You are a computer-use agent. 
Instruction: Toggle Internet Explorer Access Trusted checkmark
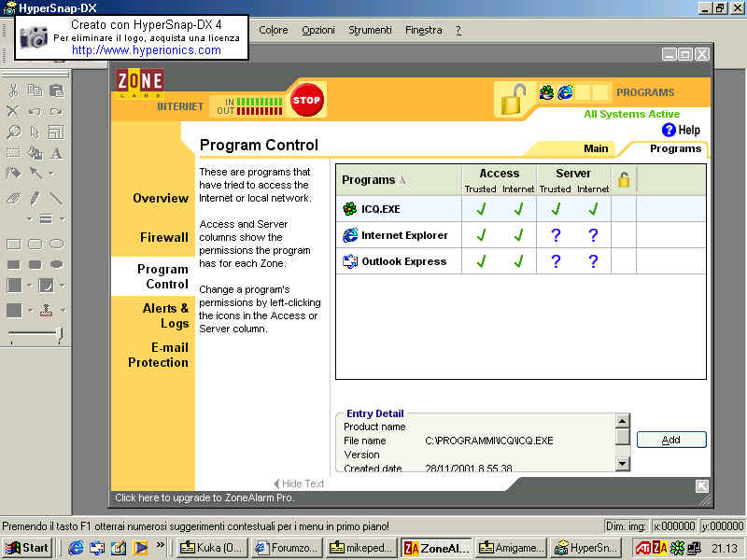coord(481,235)
